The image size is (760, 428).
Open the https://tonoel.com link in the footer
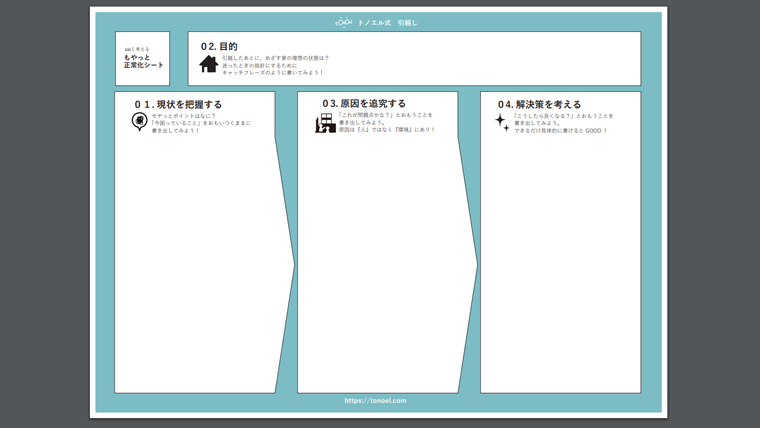[375, 400]
